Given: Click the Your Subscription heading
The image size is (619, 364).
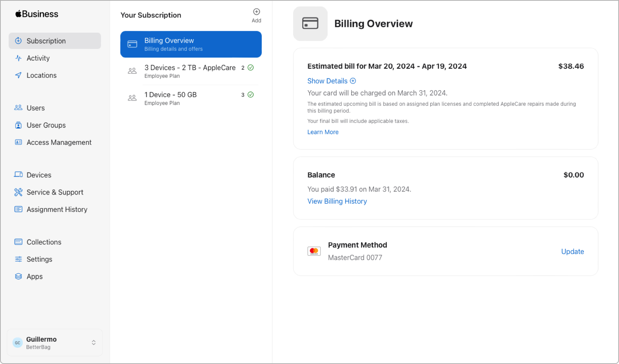Looking at the screenshot, I should tap(151, 15).
